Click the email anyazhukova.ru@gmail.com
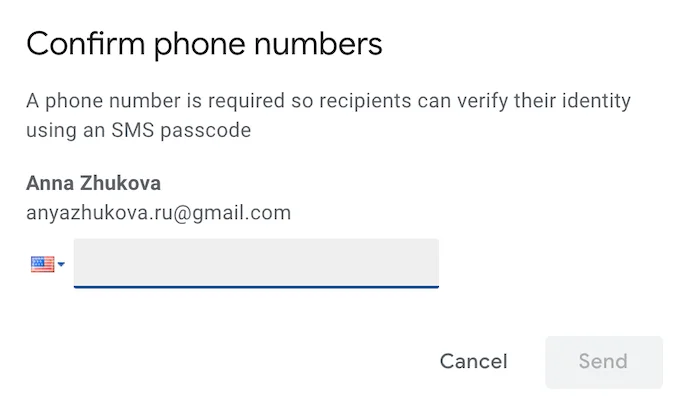 pyautogui.click(x=158, y=212)
